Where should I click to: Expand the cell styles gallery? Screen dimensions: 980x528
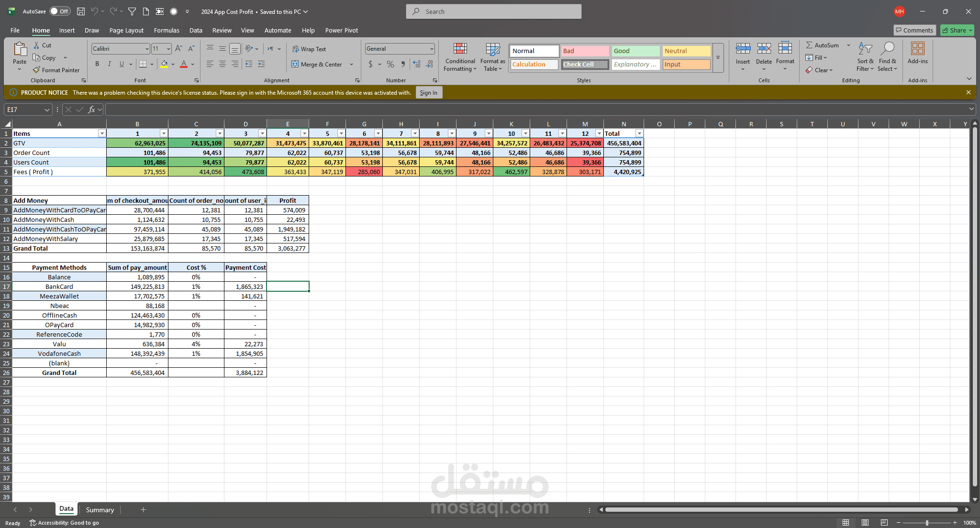click(718, 57)
